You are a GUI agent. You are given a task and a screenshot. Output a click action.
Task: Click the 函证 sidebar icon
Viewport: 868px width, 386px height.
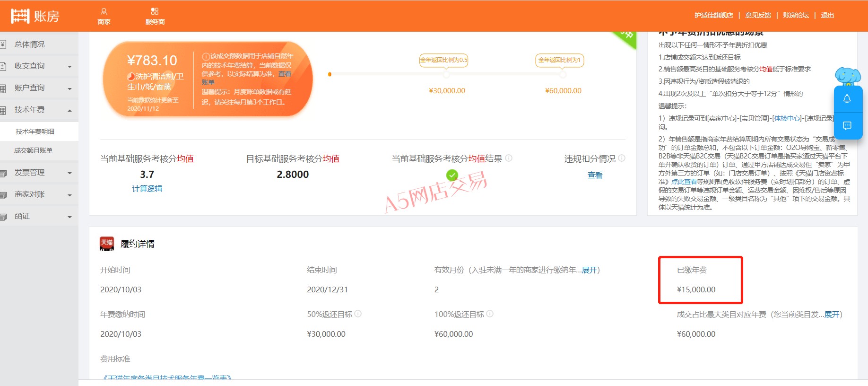pos(3,217)
